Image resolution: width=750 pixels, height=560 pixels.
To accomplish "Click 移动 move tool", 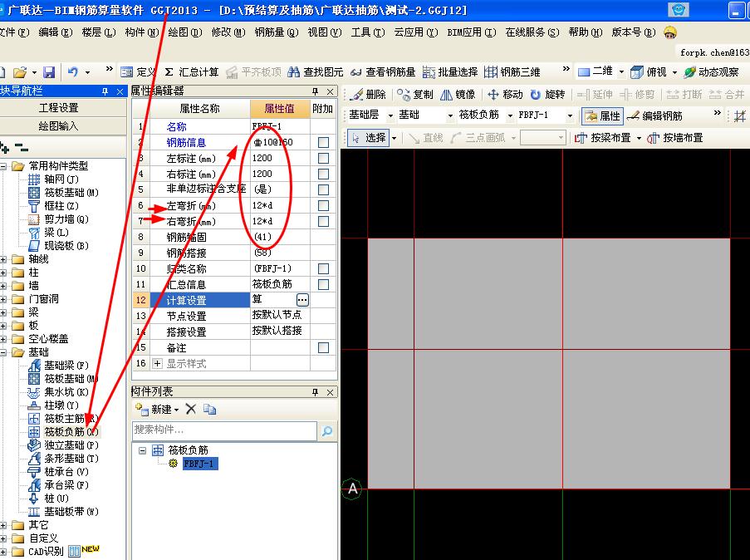I will click(505, 95).
